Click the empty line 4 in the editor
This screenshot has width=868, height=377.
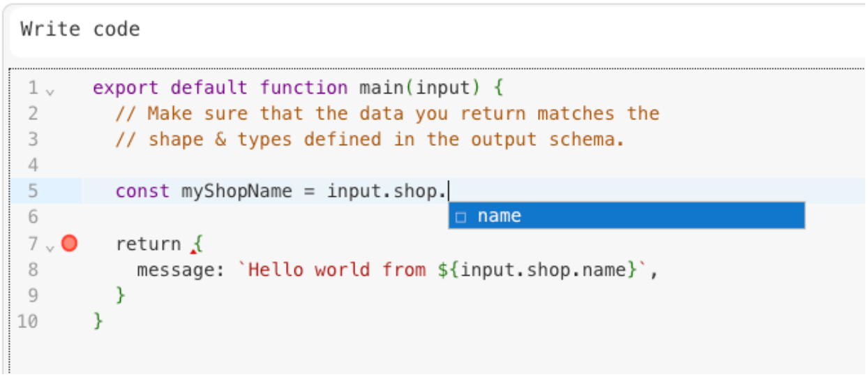(x=349, y=165)
